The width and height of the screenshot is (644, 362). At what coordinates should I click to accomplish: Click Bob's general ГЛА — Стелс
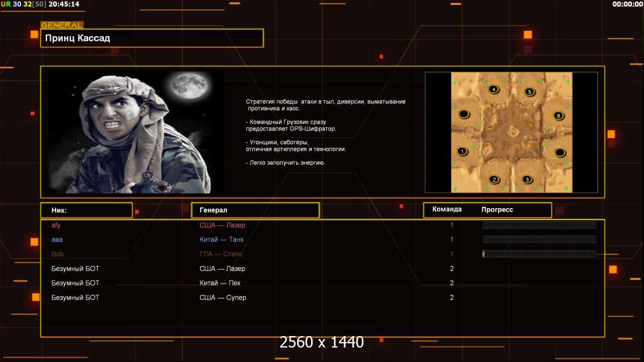pyautogui.click(x=221, y=254)
